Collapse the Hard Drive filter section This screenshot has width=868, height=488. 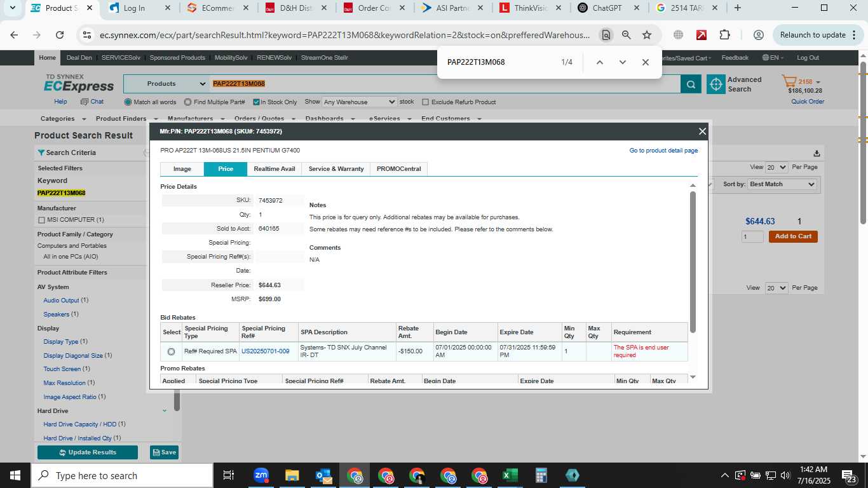pyautogui.click(x=165, y=411)
